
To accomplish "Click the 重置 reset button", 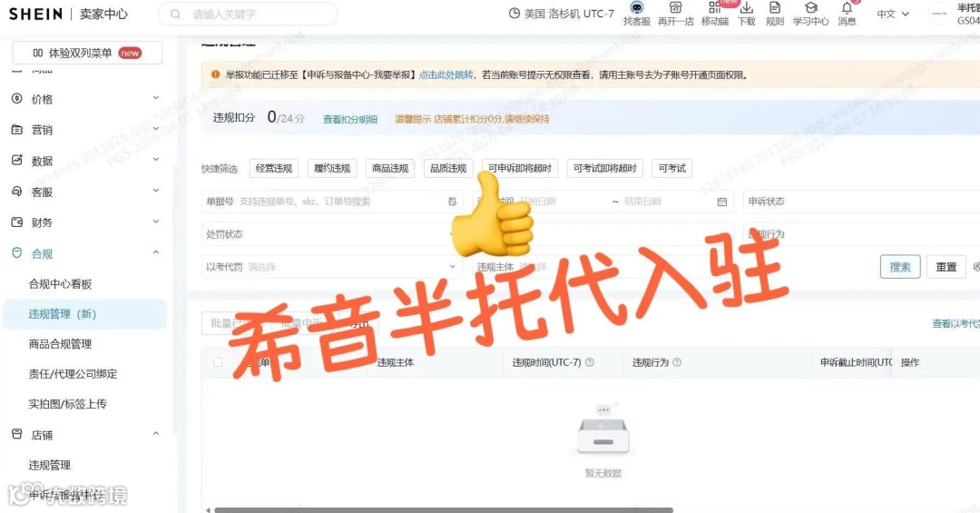I will tap(946, 267).
